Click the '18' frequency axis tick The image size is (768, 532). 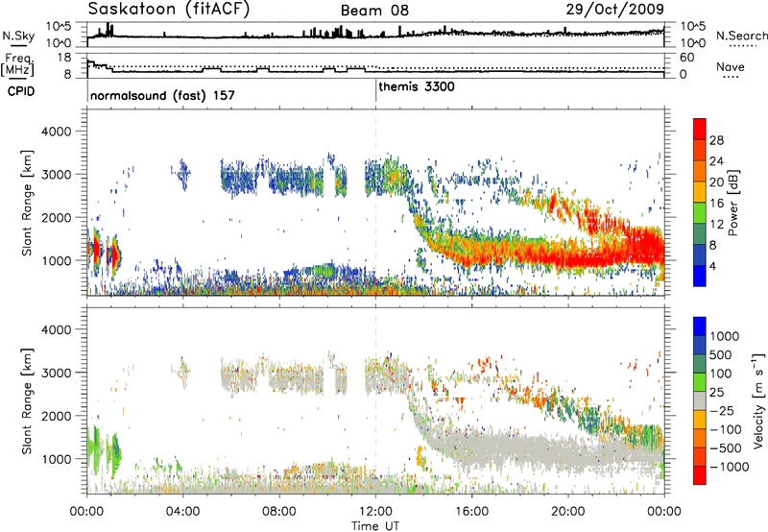tap(64, 58)
